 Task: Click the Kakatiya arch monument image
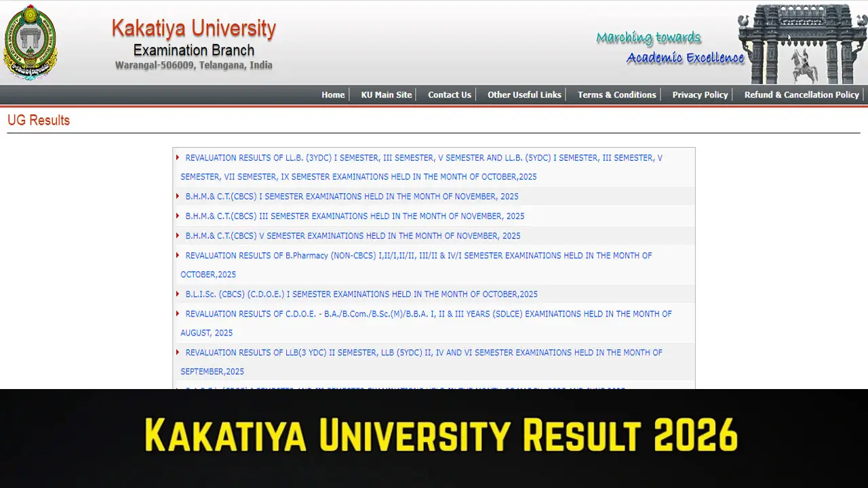[x=800, y=42]
